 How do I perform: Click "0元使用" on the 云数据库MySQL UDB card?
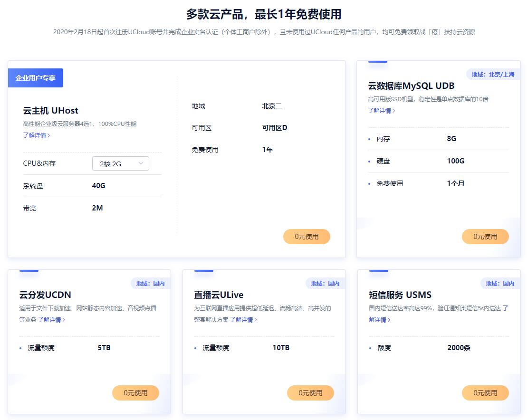(485, 236)
